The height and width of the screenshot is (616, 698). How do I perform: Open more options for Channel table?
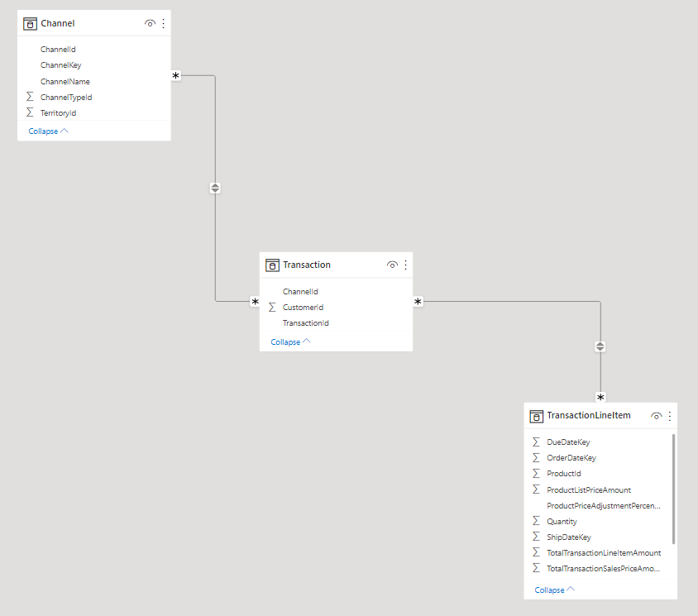163,24
